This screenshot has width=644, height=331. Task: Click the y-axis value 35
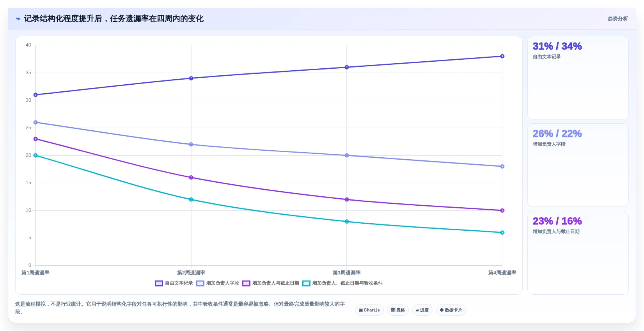point(28,73)
